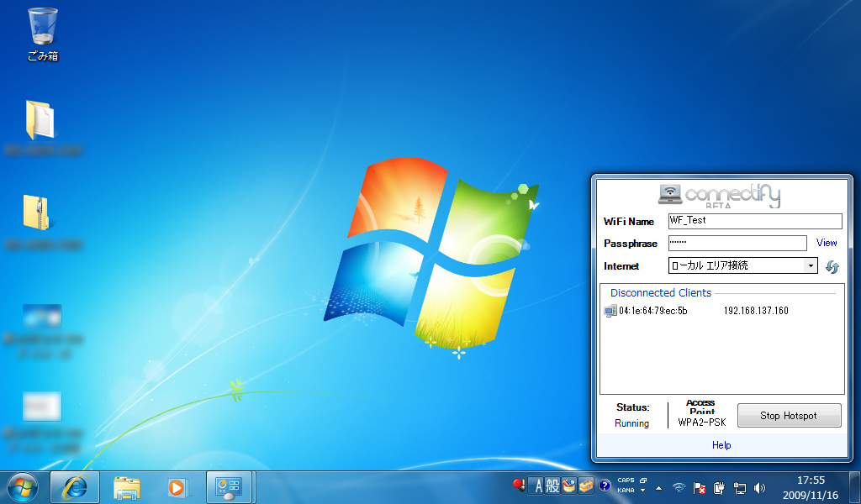861x504 pixels.
Task: Select the yellow folder icon on the desktop
Action: (40, 119)
